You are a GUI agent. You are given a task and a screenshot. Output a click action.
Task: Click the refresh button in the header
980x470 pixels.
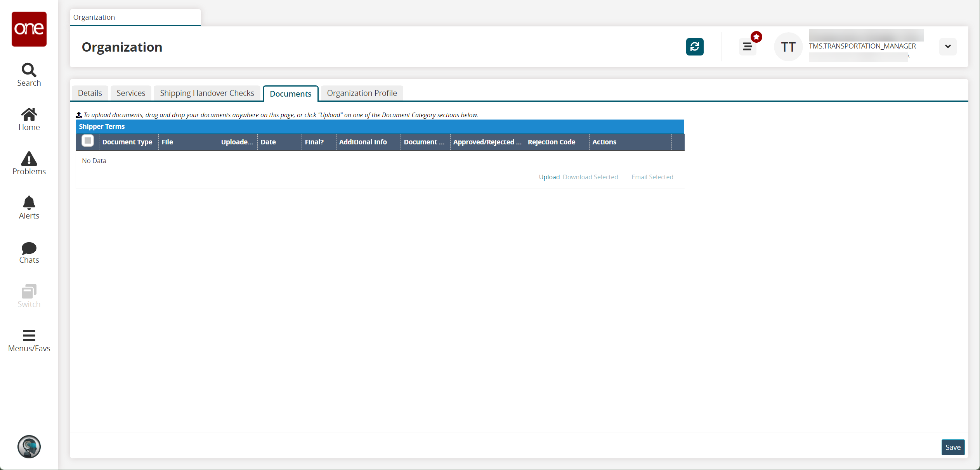[x=695, y=47]
